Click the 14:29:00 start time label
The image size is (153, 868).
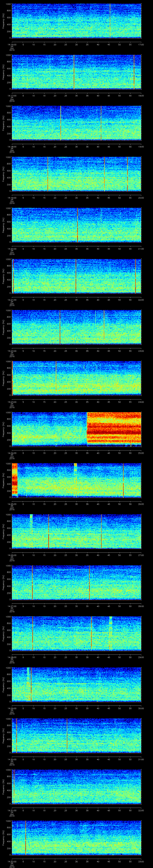tap(12, 708)
